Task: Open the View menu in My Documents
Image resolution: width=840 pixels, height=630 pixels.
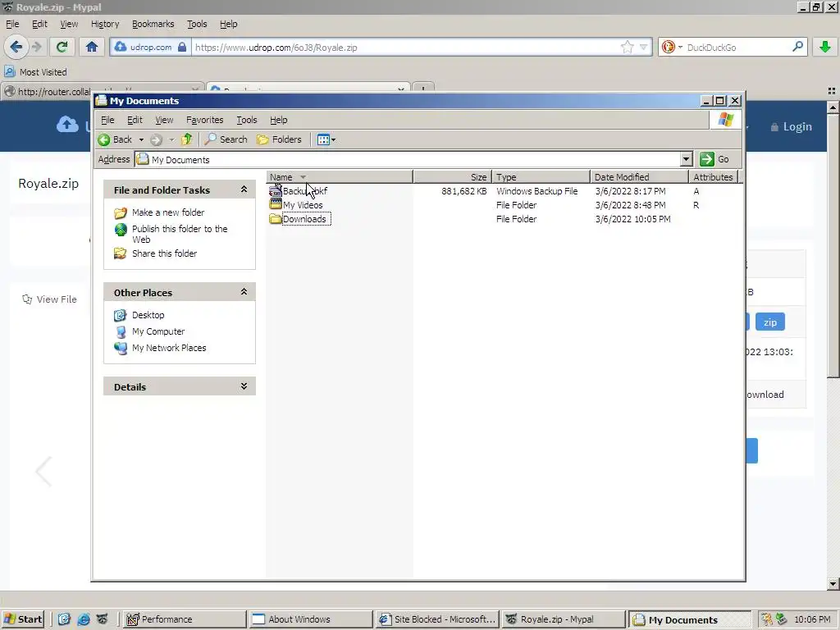Action: coord(164,120)
